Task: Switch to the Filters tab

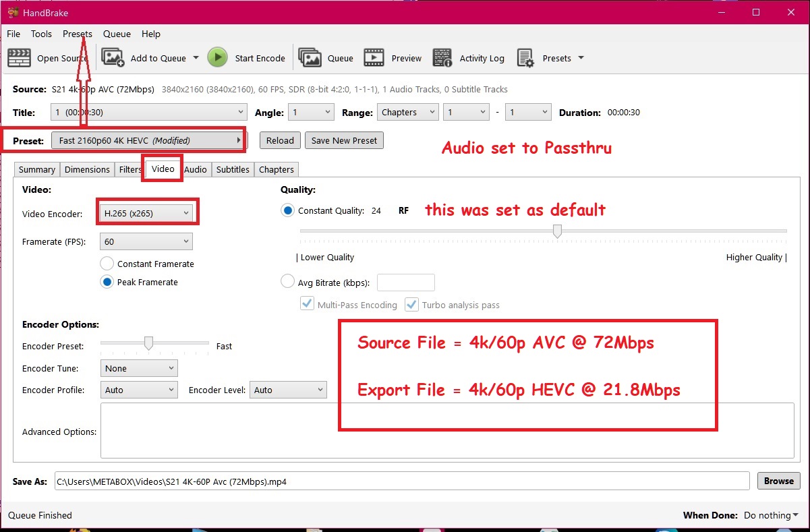Action: tap(130, 170)
